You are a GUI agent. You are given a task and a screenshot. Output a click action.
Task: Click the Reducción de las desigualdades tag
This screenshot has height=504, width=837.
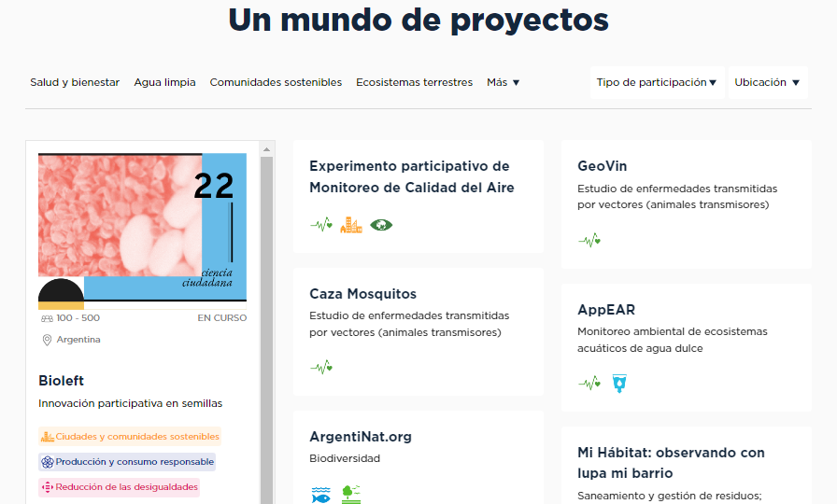click(119, 487)
